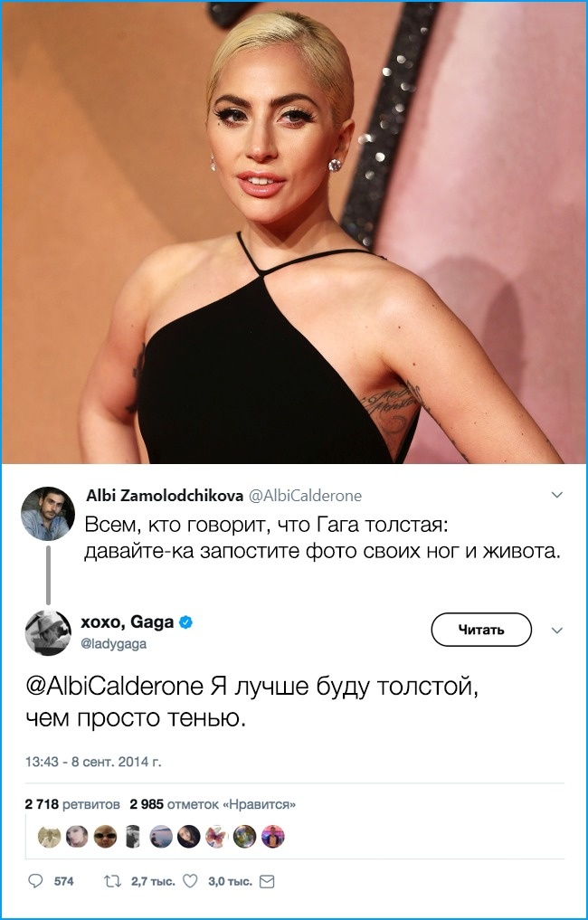Open the 2 718 ретвитов list

click(72, 804)
